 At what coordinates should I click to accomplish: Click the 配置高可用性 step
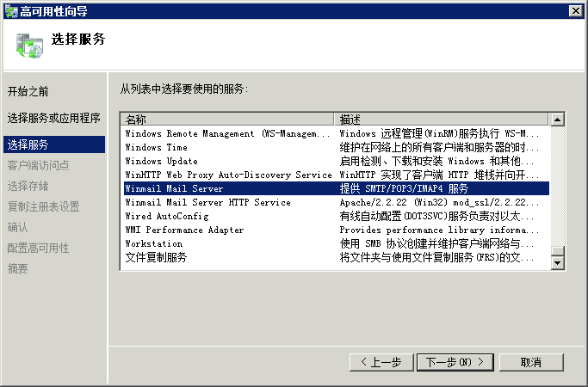point(38,248)
